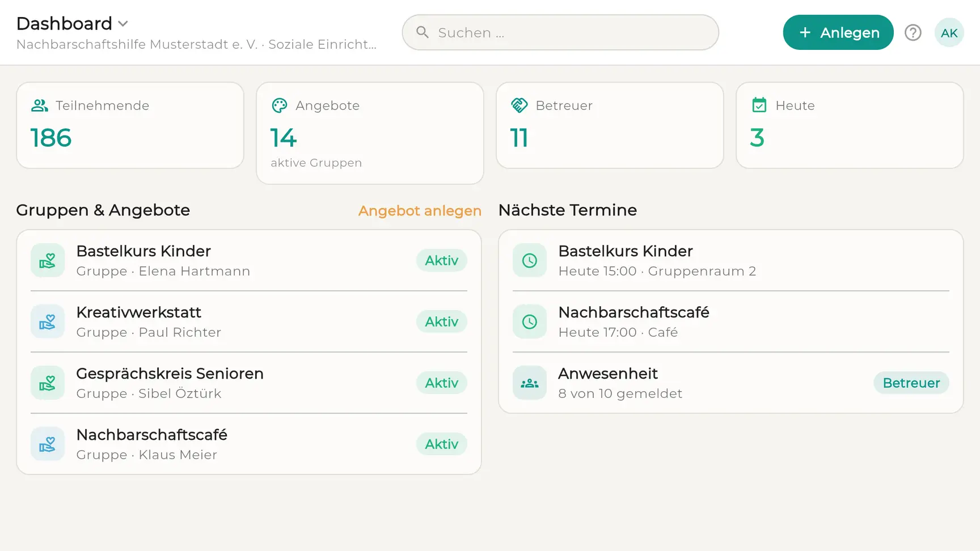
Task: Click the Kreativwerkstatt hand-heart icon
Action: (x=48, y=321)
